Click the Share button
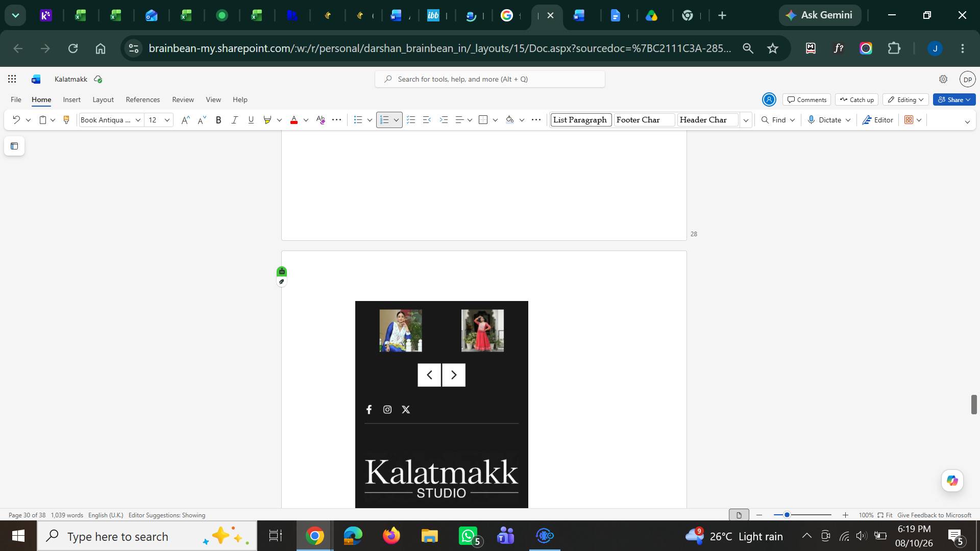 [954, 99]
